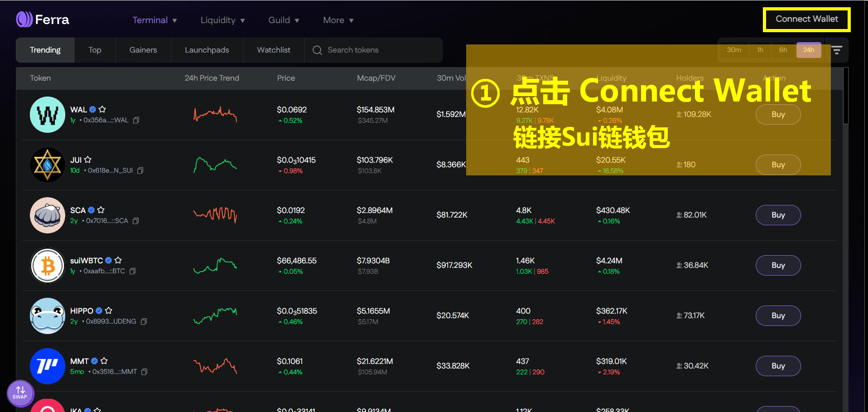Expand the Guild dropdown
This screenshot has width=868, height=412.
[284, 20]
